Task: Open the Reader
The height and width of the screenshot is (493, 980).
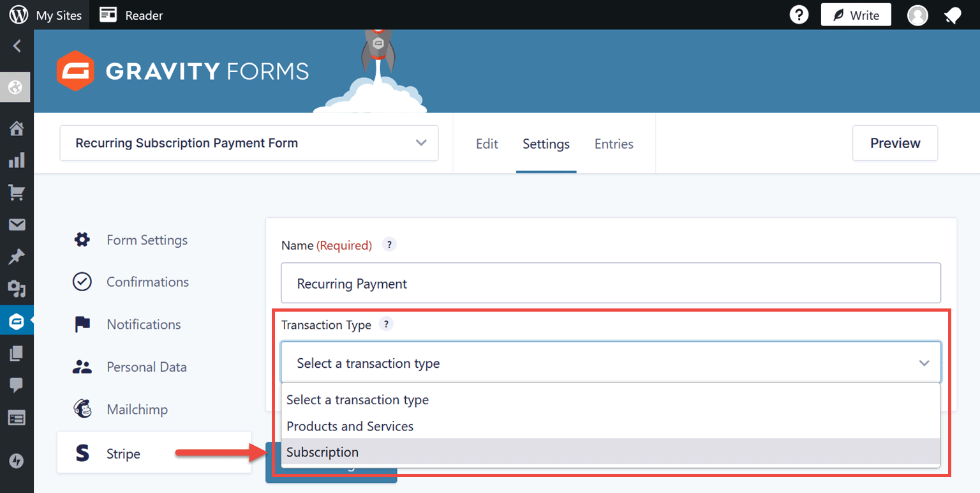Action: (x=131, y=15)
